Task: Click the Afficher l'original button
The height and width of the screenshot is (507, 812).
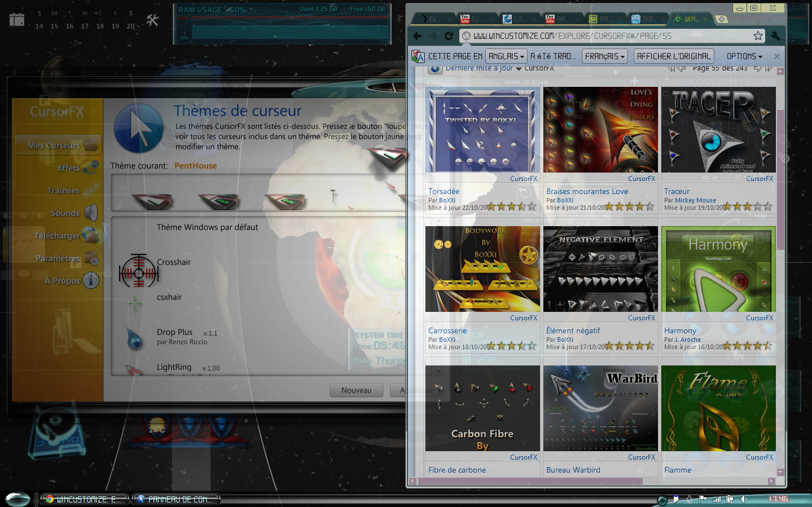Action: (x=674, y=56)
